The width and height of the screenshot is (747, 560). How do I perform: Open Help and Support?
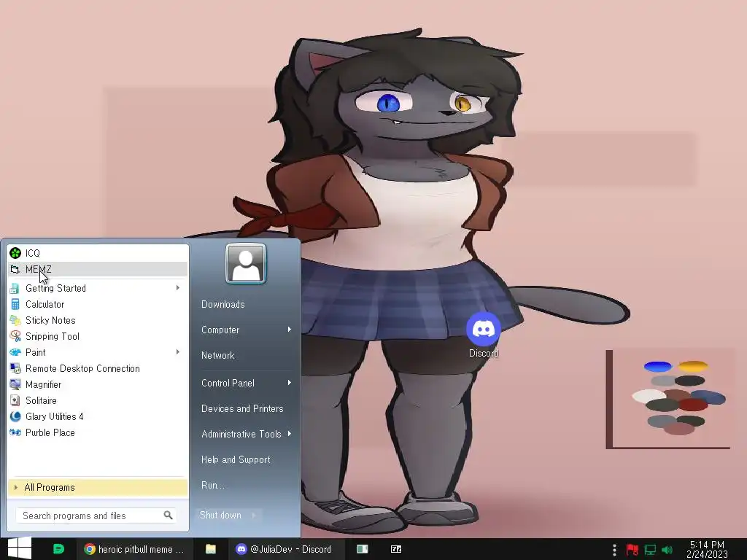pyautogui.click(x=236, y=459)
